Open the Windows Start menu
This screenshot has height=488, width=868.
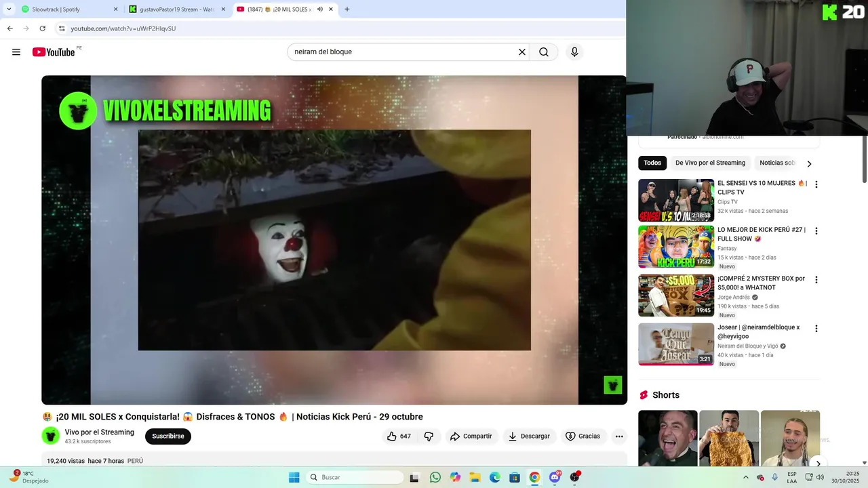[294, 477]
